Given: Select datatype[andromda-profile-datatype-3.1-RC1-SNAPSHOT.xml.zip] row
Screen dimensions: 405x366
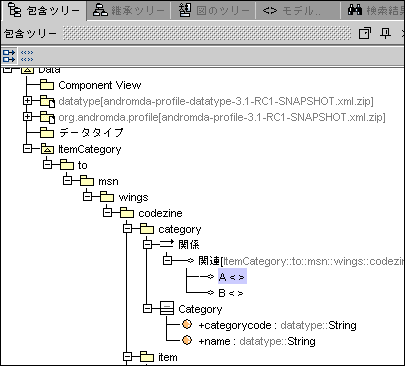Looking at the screenshot, I should point(216,101).
